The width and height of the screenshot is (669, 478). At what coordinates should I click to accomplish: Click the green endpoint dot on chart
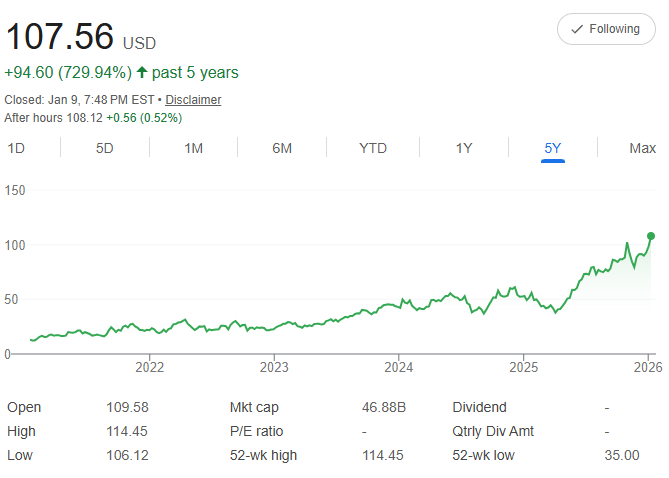651,237
